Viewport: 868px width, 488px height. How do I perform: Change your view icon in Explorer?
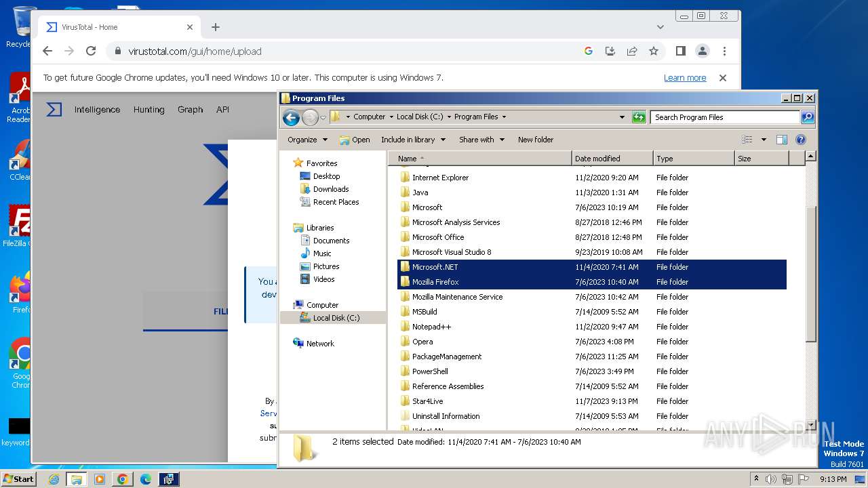[747, 140]
